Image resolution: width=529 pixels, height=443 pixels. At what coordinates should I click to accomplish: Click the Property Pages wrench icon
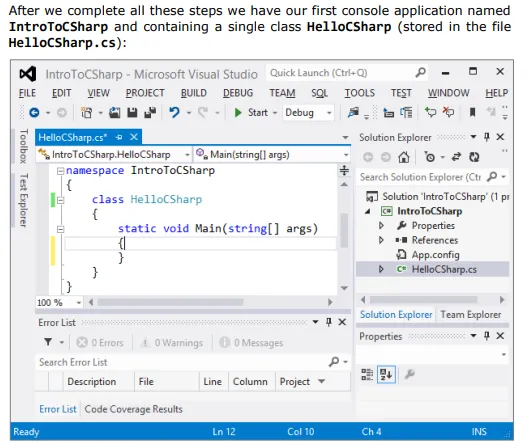click(x=409, y=374)
